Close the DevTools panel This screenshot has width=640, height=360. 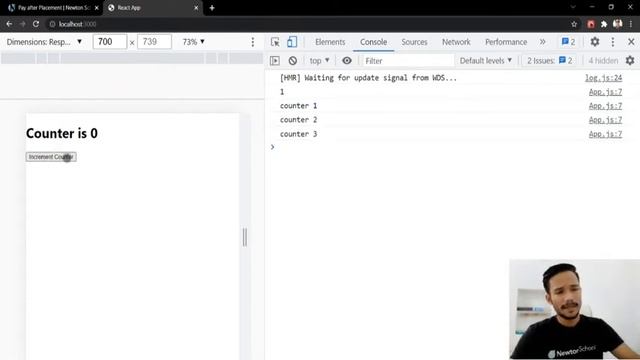(x=631, y=42)
